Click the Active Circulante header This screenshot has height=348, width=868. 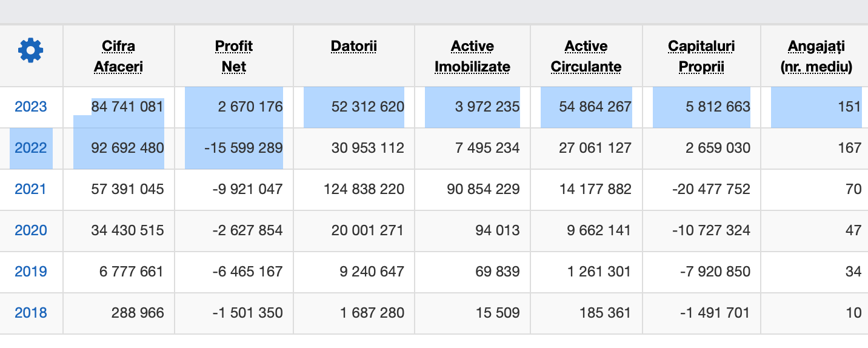pyautogui.click(x=586, y=56)
